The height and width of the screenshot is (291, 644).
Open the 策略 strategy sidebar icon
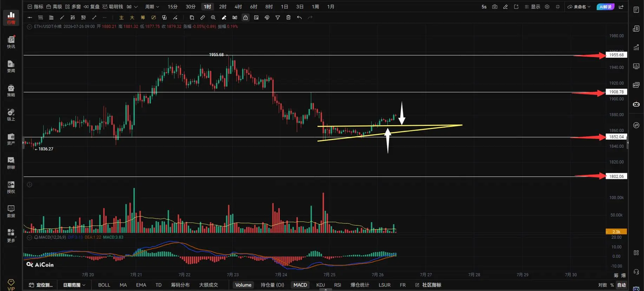tap(11, 91)
